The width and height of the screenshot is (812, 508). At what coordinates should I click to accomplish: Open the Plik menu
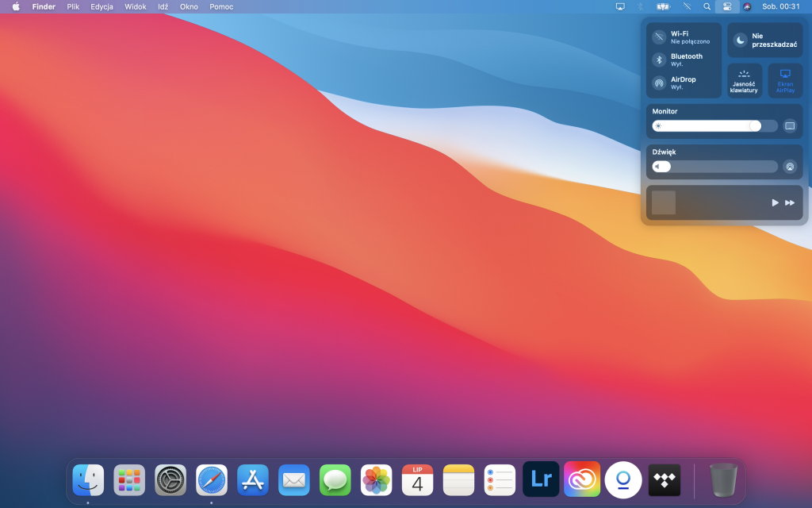click(72, 6)
